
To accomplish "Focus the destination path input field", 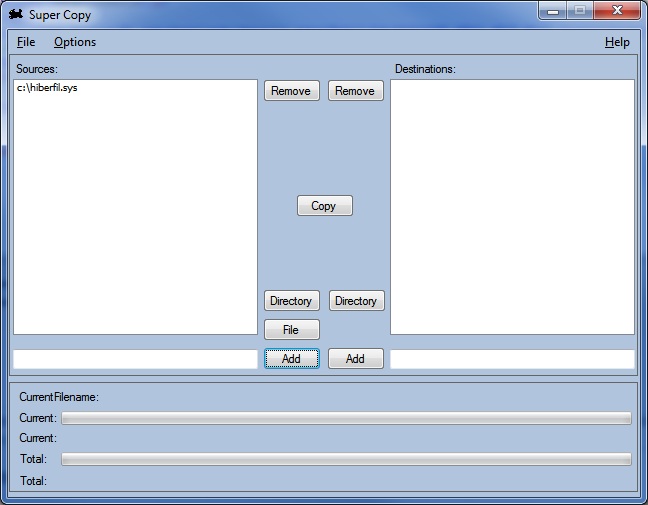I will click(x=512, y=359).
